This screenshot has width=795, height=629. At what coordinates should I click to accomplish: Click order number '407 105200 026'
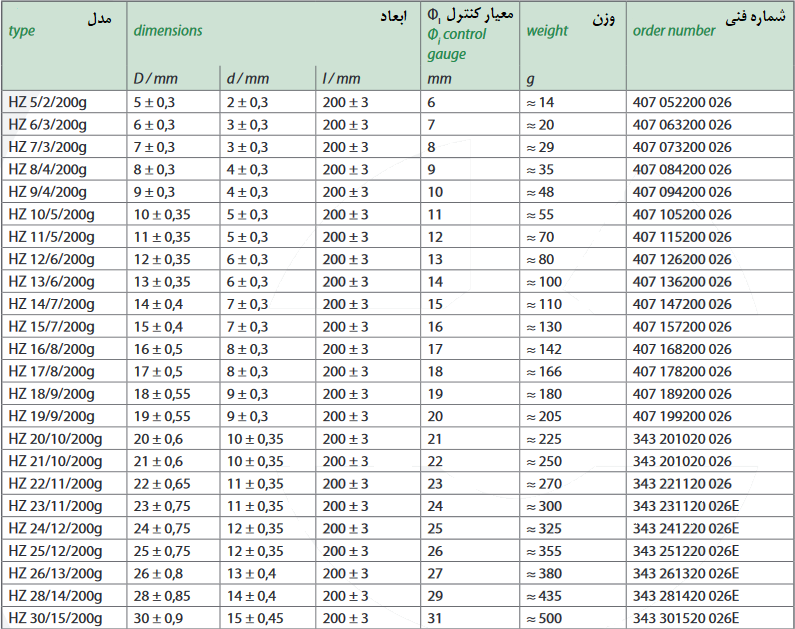coord(682,214)
